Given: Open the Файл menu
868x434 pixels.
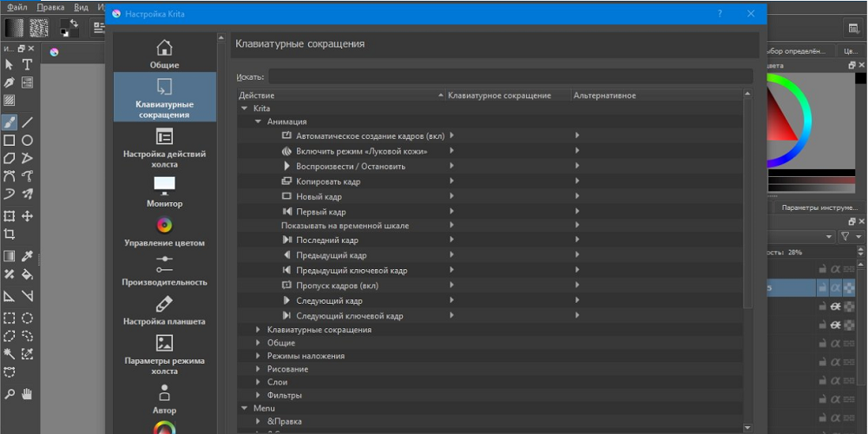Looking at the screenshot, I should [17, 7].
